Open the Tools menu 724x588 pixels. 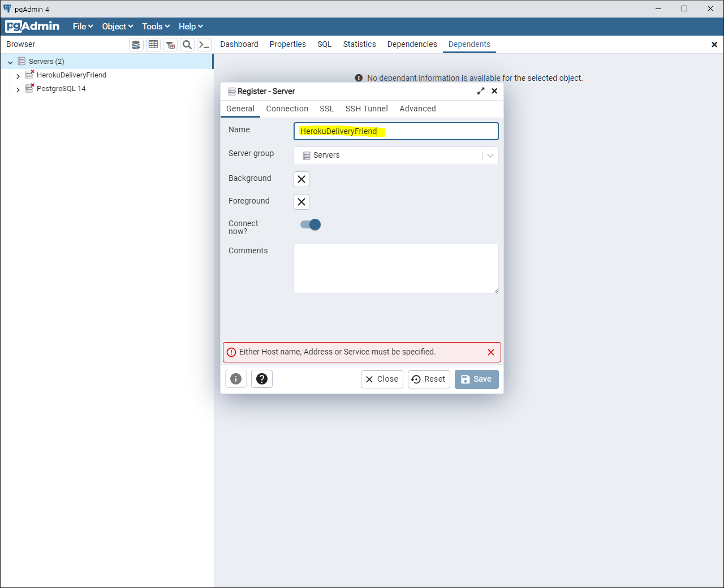[156, 27]
